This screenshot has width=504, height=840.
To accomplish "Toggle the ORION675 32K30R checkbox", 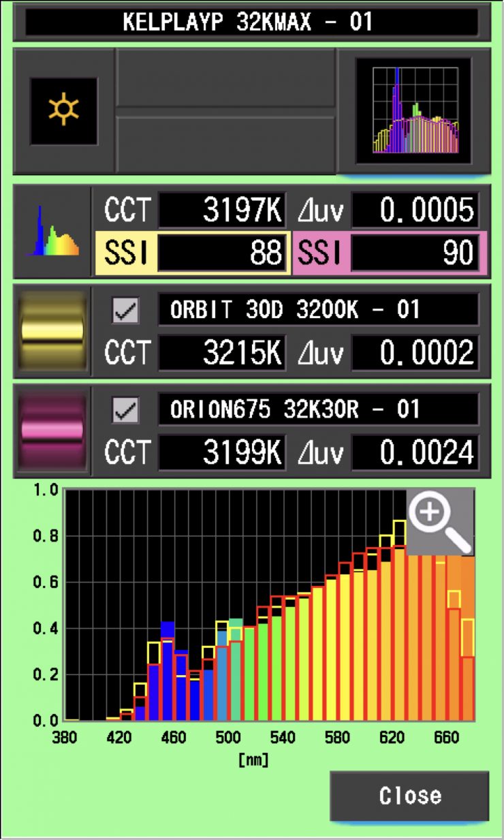I will (125, 411).
